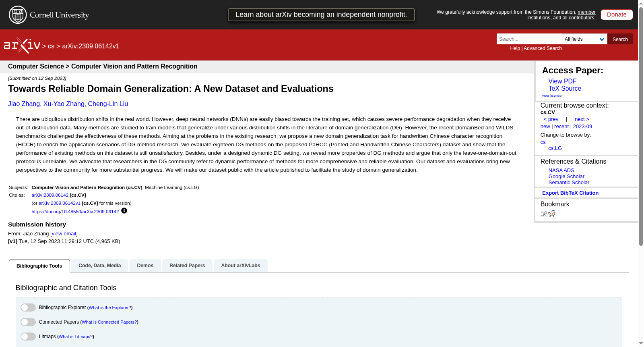Select the Bibliographic Tools tab

coord(39,266)
